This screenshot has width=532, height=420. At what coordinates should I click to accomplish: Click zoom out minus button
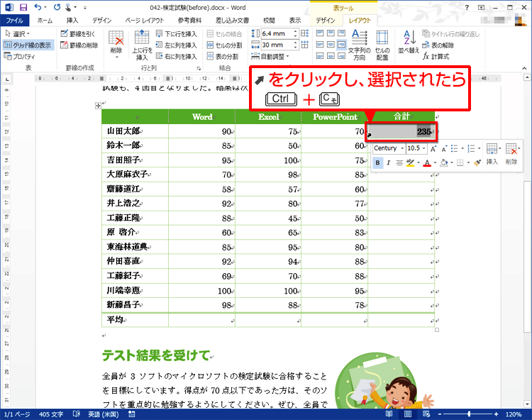coord(440,414)
